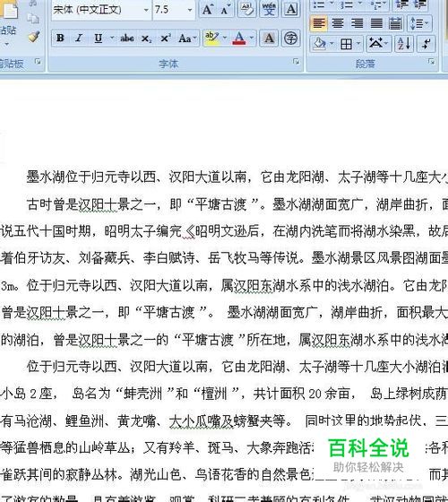This screenshot has width=448, height=502.
Task: Toggle superscript formatting
Action: (x=165, y=38)
